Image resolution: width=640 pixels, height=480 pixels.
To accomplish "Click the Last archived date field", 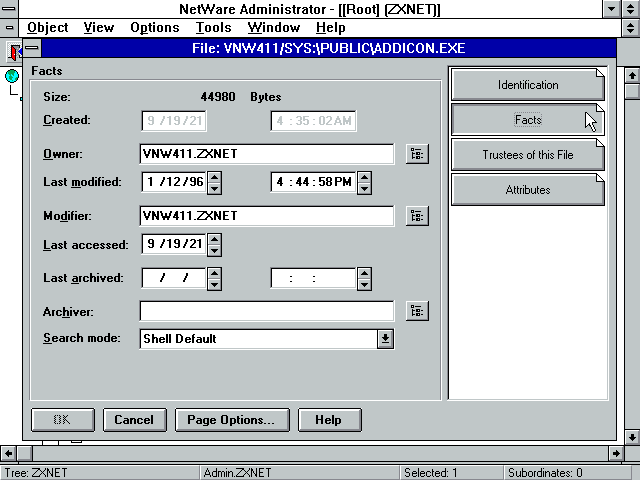I will (x=174, y=278).
